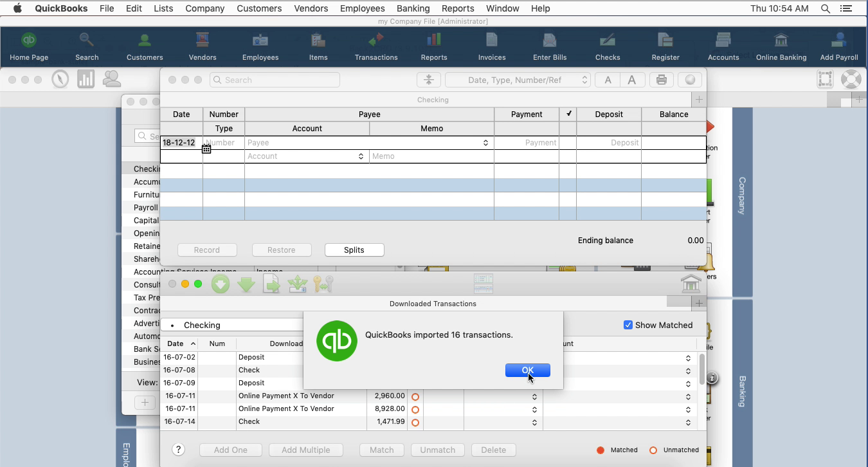This screenshot has width=868, height=467.
Task: Sort by the Date column header in Downloaded Transactions
Action: point(181,343)
